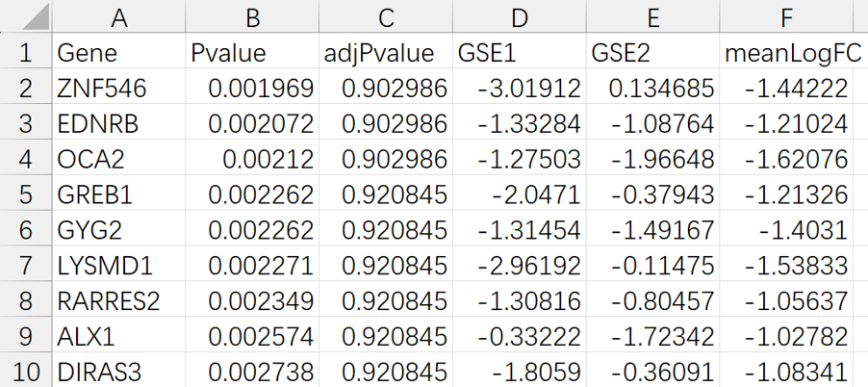
Task: Click the adjPvalue header cell
Action: pos(387,52)
